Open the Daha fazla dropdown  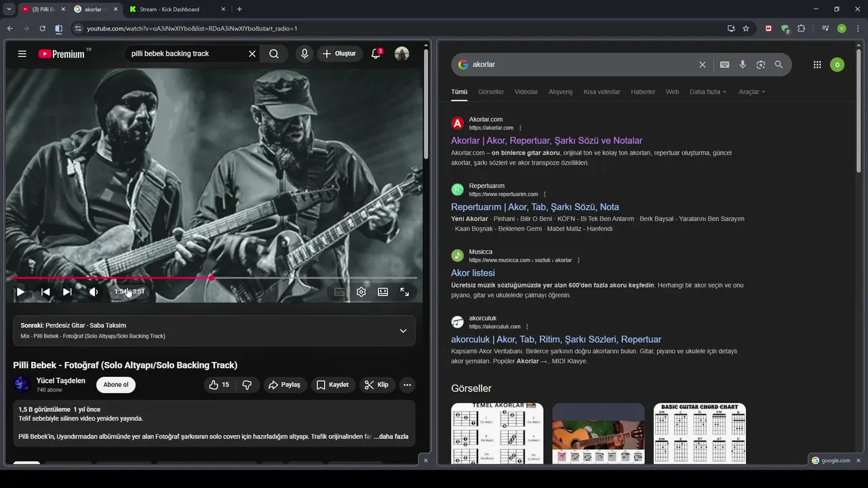click(x=708, y=91)
